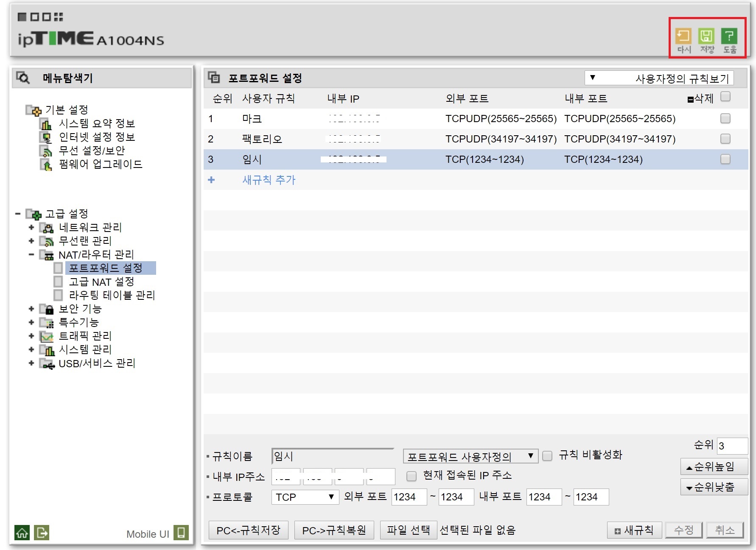Switch to Mobile UI phone icon
This screenshot has height=550, width=756.
tap(181, 533)
